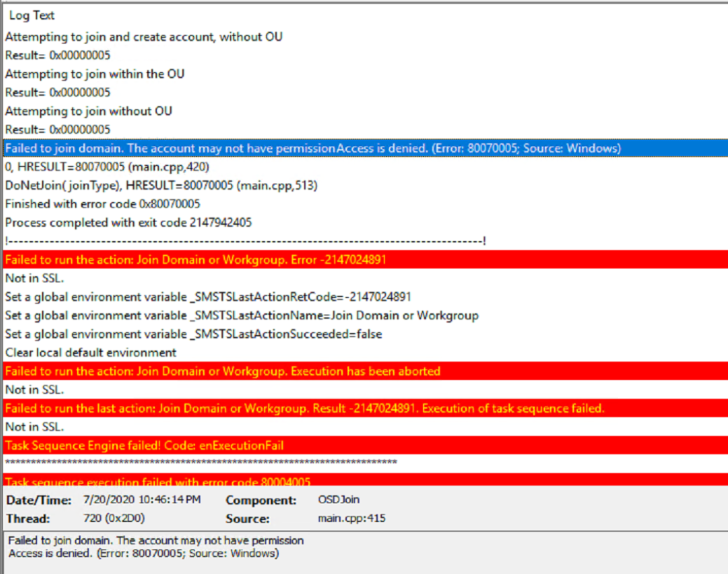Image resolution: width=728 pixels, height=574 pixels.
Task: Click the 'HRESULT=80070005 (main.cpp,420)' log line
Action: (107, 167)
